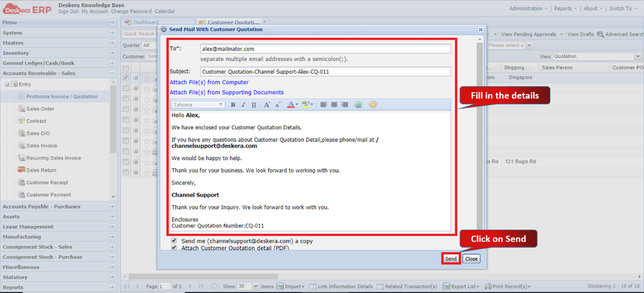Toggle 'Attach Customer Quotation detail (PDF)' checkbox
The height and width of the screenshot is (293, 644).
tap(174, 248)
